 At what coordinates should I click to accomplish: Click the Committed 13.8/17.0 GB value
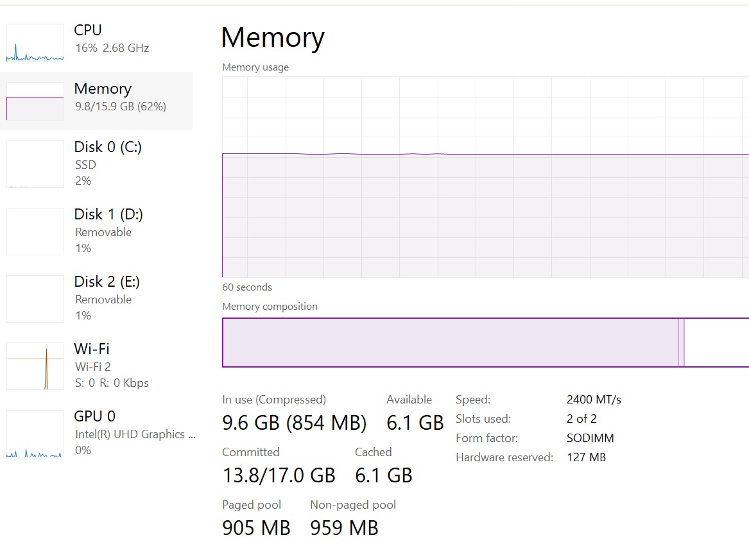pyautogui.click(x=279, y=475)
